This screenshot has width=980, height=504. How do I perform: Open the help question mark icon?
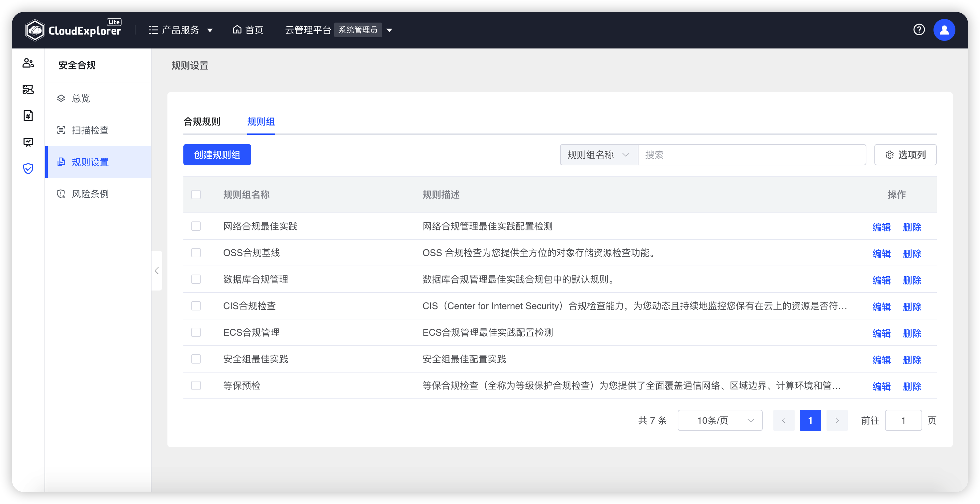(919, 30)
